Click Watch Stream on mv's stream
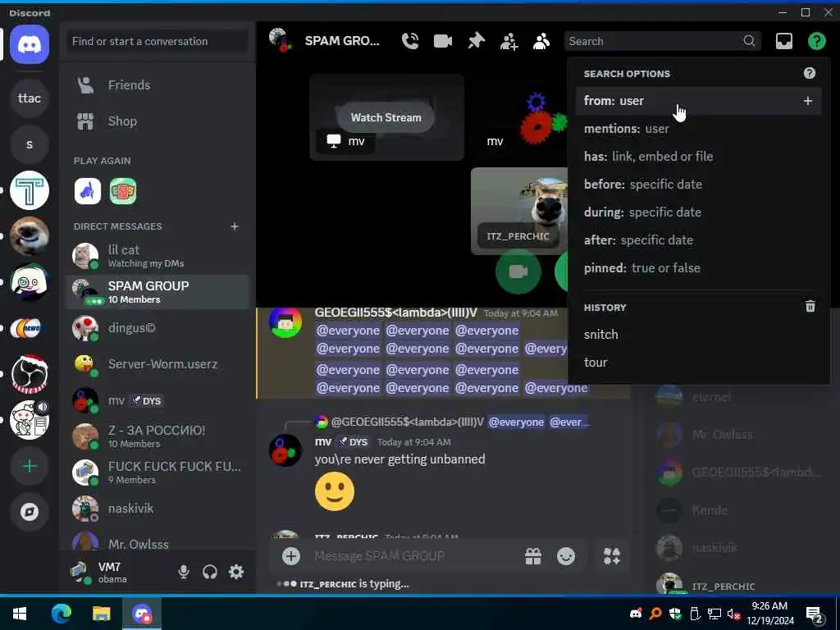 pos(386,117)
